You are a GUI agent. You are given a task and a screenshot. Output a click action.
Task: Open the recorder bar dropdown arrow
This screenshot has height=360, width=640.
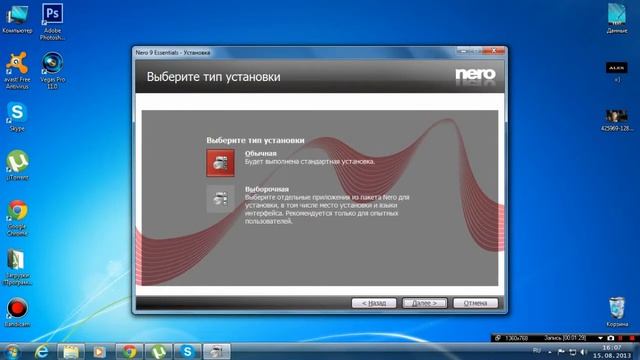[600, 338]
